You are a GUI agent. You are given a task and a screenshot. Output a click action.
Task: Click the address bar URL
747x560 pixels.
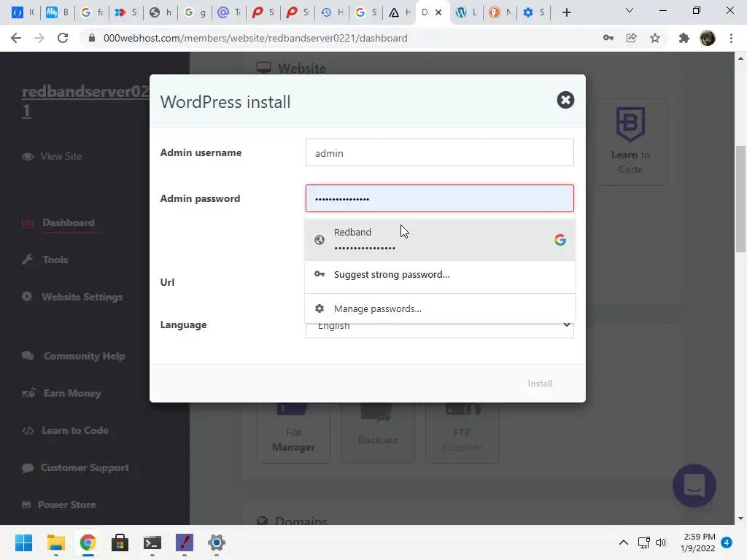[x=255, y=38]
